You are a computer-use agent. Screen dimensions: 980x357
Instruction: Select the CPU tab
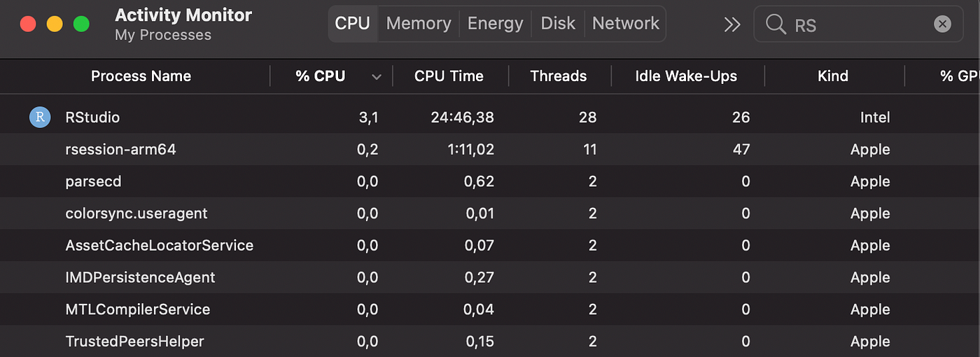[x=353, y=24]
